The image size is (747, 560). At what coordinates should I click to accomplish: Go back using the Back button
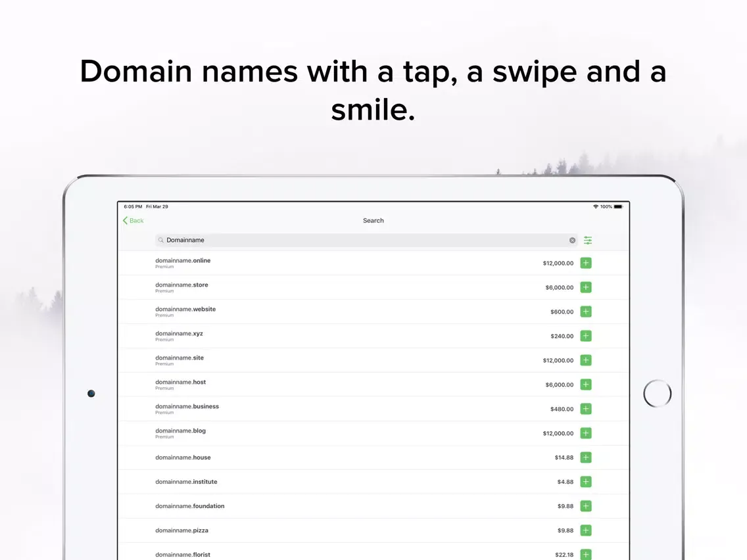click(133, 220)
